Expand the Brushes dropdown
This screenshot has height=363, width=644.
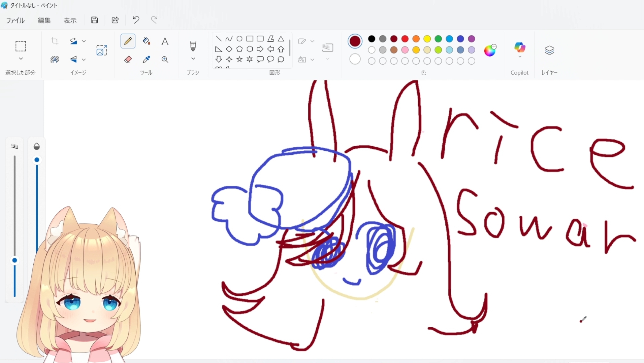coord(193,59)
